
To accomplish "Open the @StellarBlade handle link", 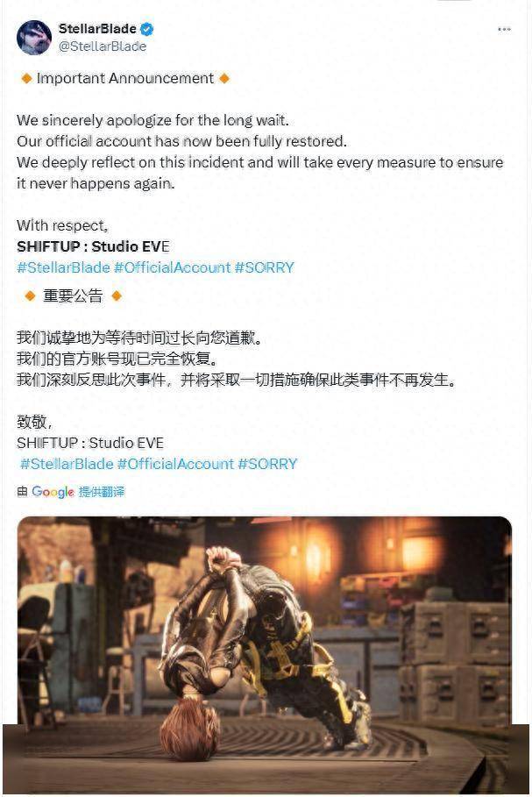I will pos(103,46).
